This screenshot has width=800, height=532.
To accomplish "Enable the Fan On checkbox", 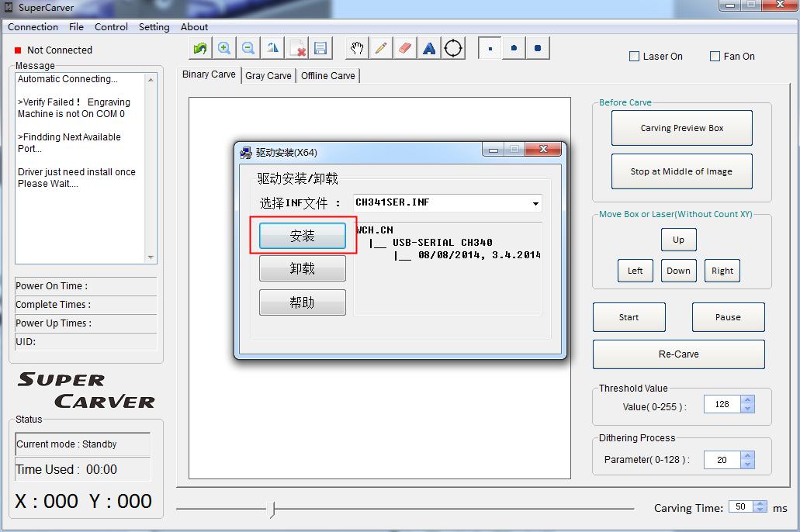I will pyautogui.click(x=715, y=57).
